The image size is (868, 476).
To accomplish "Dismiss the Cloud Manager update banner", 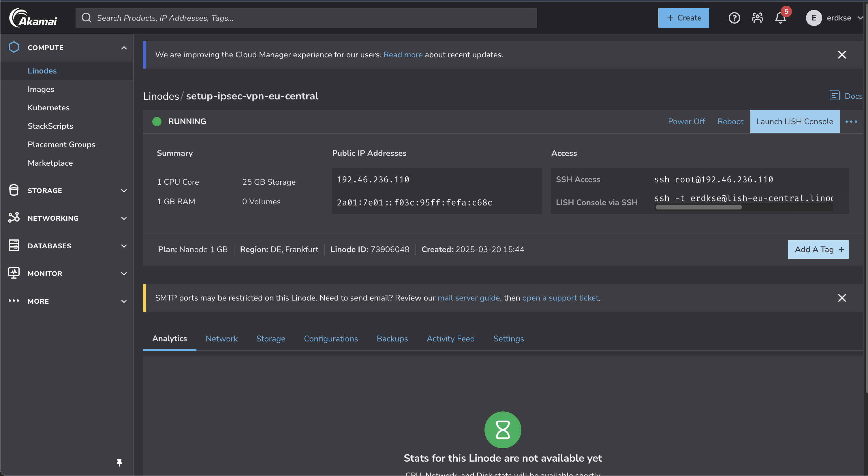I will click(x=841, y=55).
